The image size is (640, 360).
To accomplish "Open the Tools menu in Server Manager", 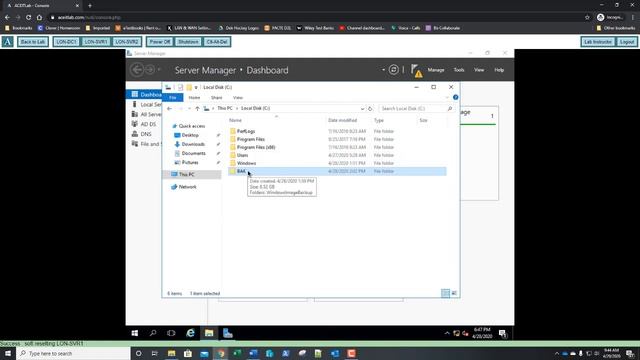I will tap(459, 70).
